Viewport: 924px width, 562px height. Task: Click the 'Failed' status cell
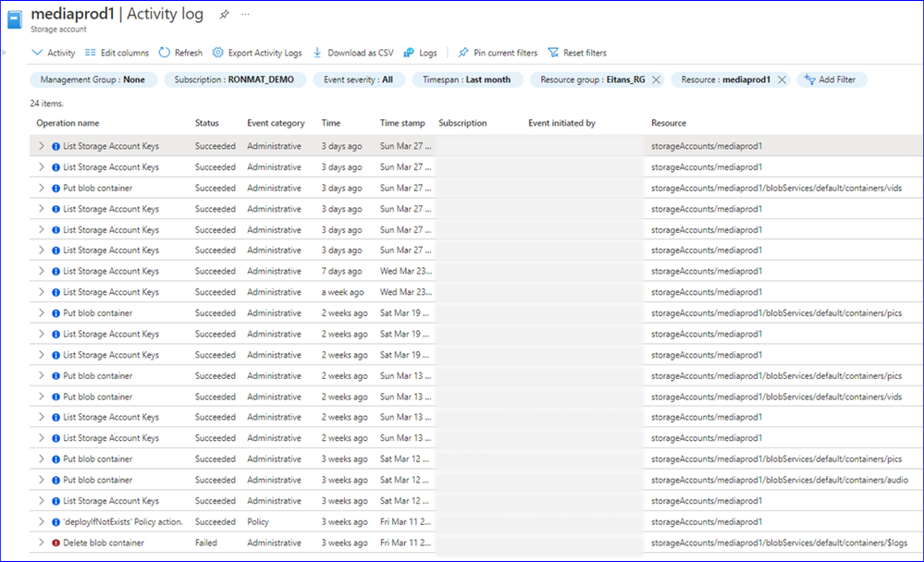205,543
